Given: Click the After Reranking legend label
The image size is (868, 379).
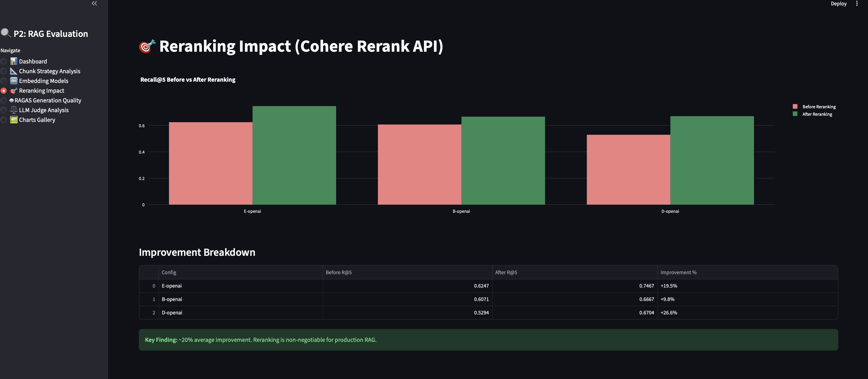Looking at the screenshot, I should (817, 114).
